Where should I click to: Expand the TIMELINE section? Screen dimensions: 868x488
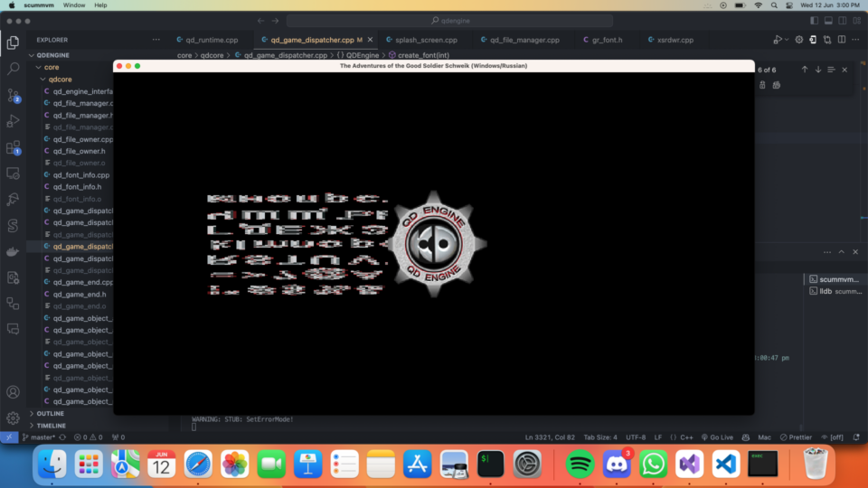51,426
